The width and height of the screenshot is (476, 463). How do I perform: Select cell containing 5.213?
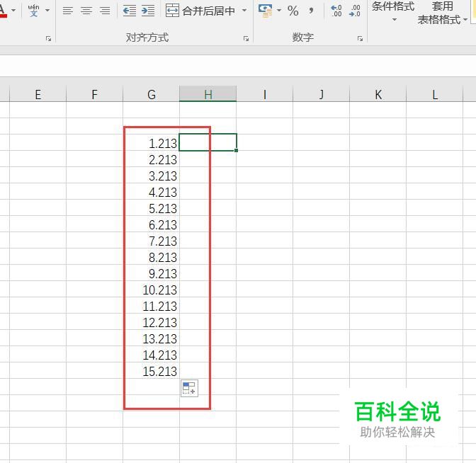pos(151,208)
